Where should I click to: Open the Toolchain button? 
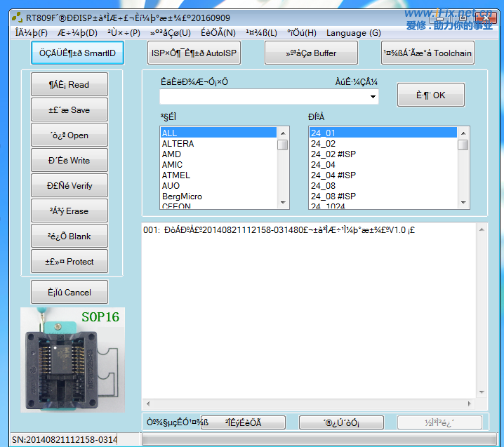(427, 53)
